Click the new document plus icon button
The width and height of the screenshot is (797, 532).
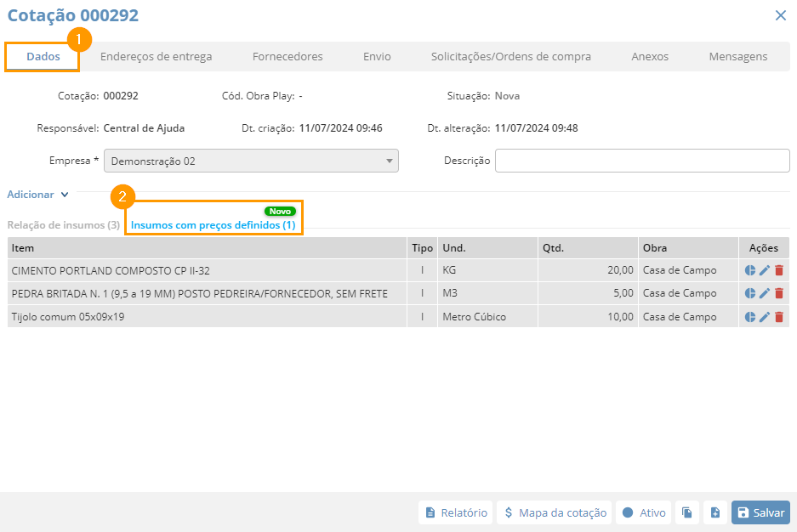715,512
